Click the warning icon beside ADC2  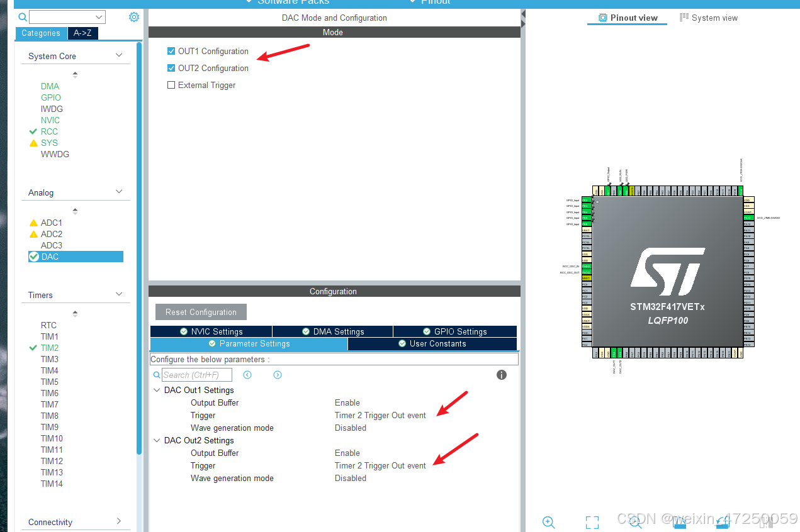coord(33,235)
